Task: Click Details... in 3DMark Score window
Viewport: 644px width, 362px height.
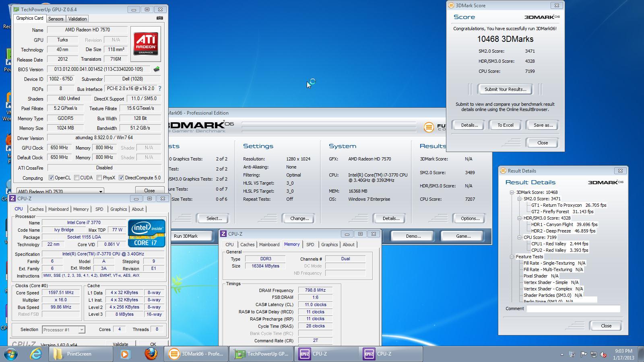Action: [x=469, y=125]
